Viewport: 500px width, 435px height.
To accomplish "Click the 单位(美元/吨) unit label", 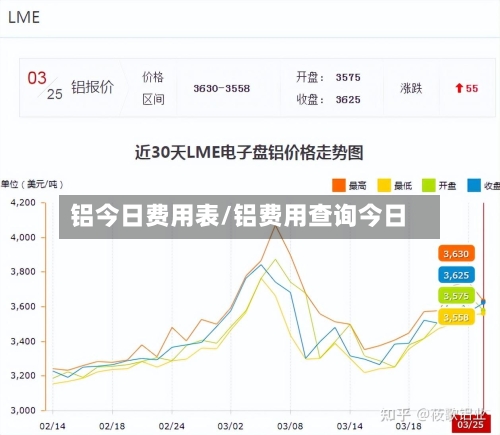I will (32, 184).
